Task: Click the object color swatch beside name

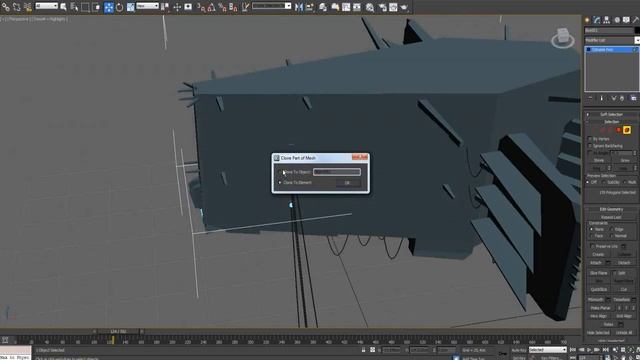Action: 637,31
